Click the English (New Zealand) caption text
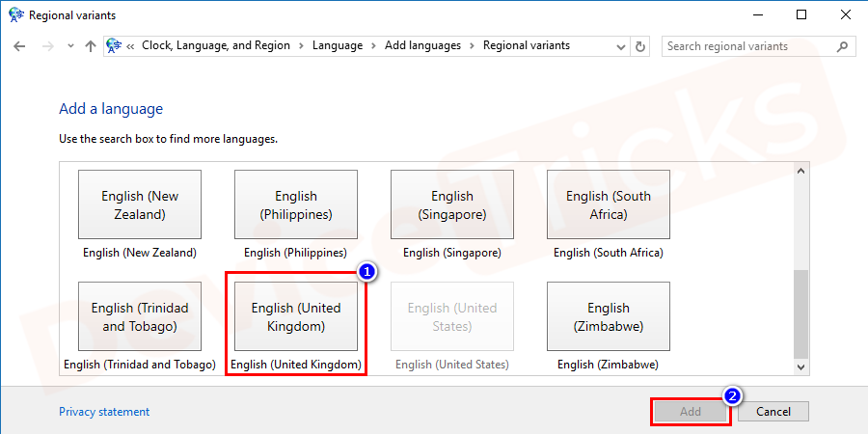This screenshot has height=434, width=868. (140, 253)
